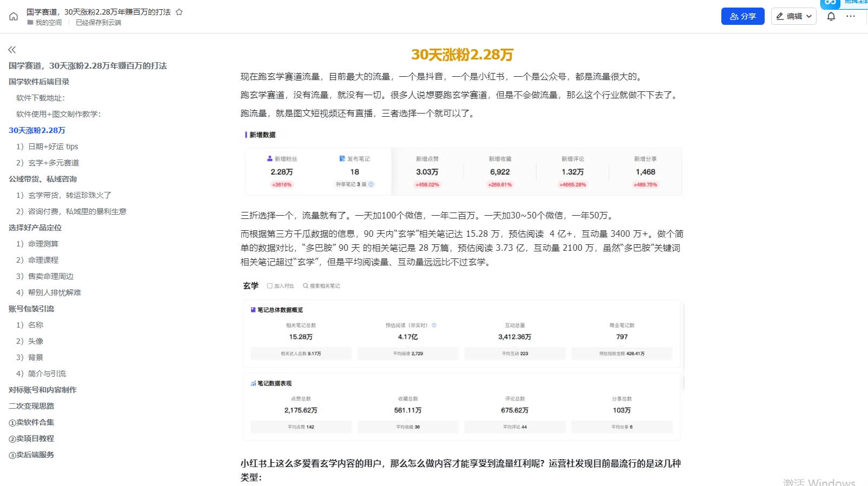Image resolution: width=868 pixels, height=486 pixels.
Task: Click 分享总数 103万 value
Action: (622, 410)
